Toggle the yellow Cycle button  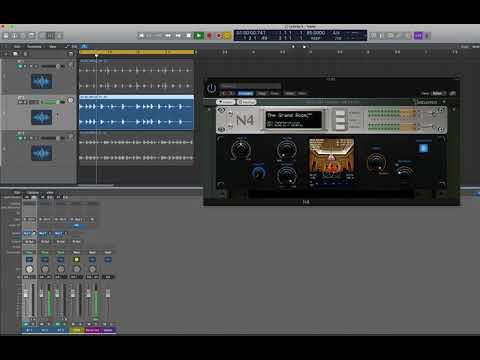click(x=227, y=35)
